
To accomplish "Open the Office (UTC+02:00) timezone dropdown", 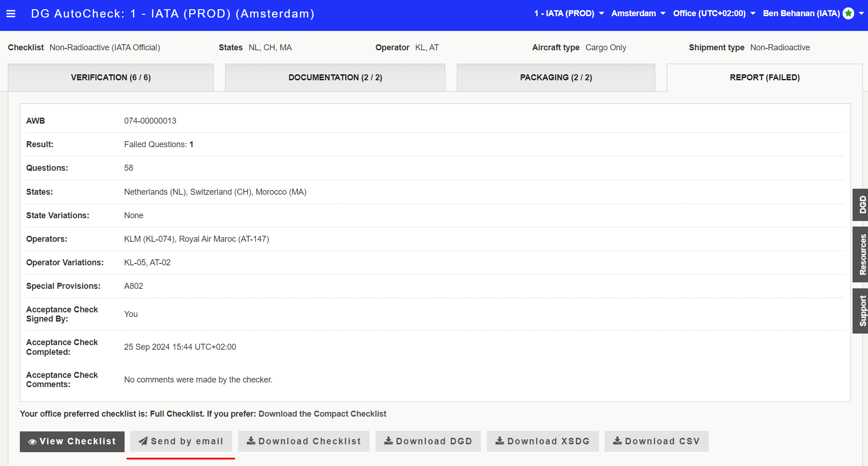I will 714,13.
